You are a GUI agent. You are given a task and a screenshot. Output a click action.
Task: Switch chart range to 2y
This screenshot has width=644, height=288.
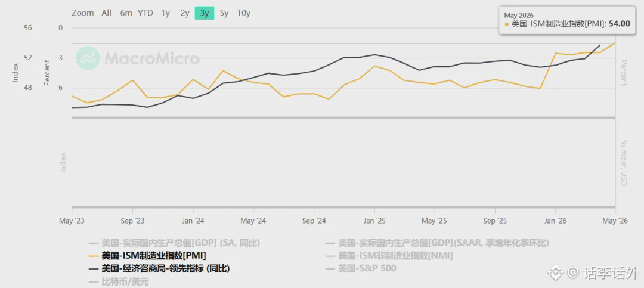[x=185, y=13]
